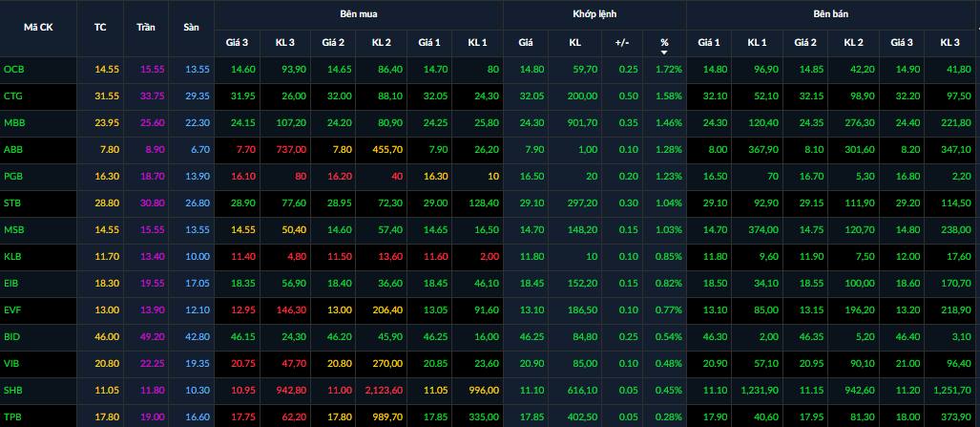This screenshot has height=427, width=980.
Task: Click OCB's 1.72% change value
Action: click(669, 70)
